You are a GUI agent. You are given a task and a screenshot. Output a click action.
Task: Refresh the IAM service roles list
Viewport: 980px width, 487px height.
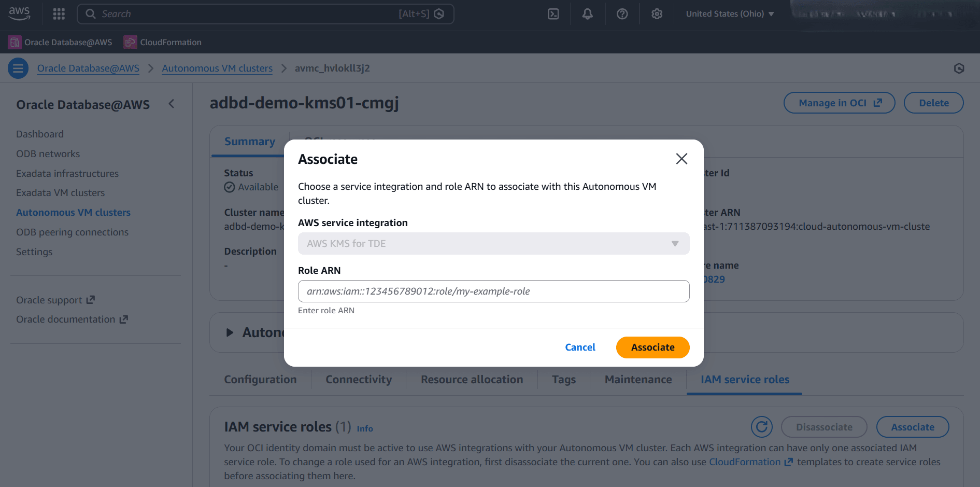(762, 426)
